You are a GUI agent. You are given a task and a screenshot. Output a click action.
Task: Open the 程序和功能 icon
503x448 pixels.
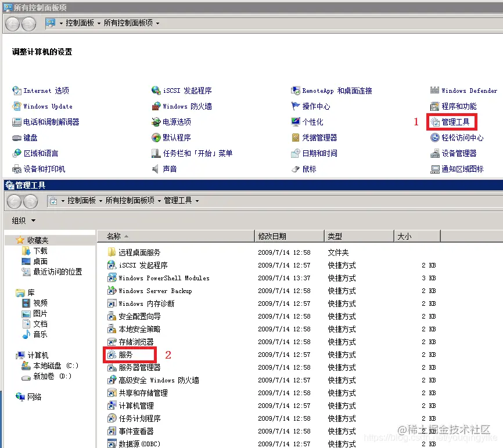click(x=434, y=106)
